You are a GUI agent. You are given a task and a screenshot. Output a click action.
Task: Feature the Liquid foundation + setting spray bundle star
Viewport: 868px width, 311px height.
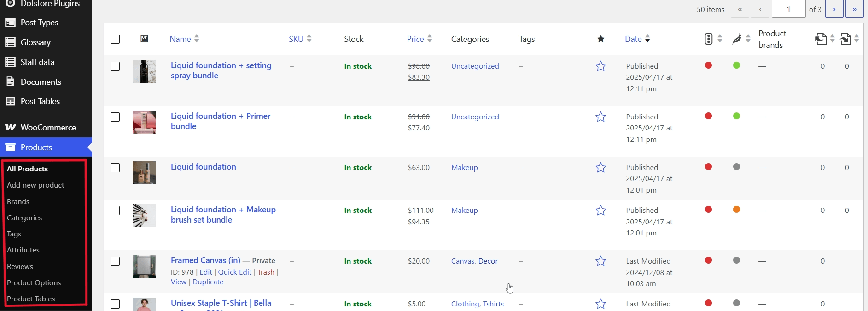(x=600, y=66)
